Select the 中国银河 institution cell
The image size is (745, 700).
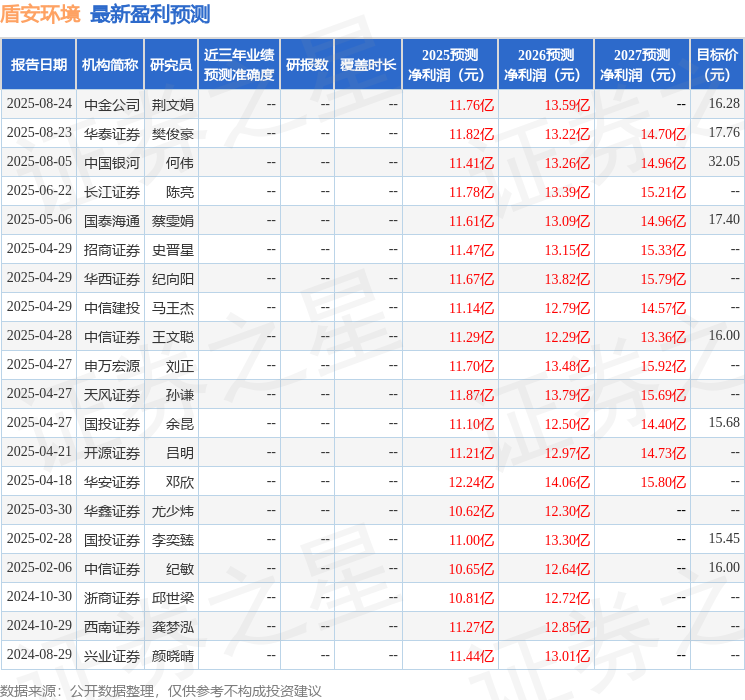point(112,163)
